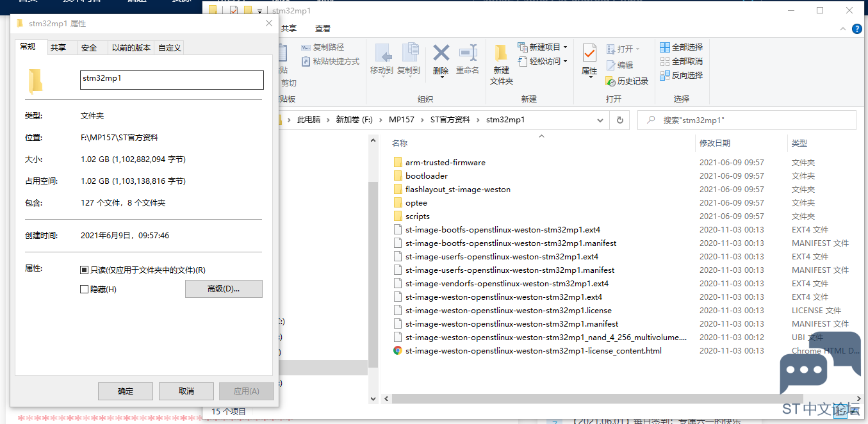Toggle Read-only (只读) checkbox in properties dialog
Screen dimensions: 868x424
(x=84, y=270)
